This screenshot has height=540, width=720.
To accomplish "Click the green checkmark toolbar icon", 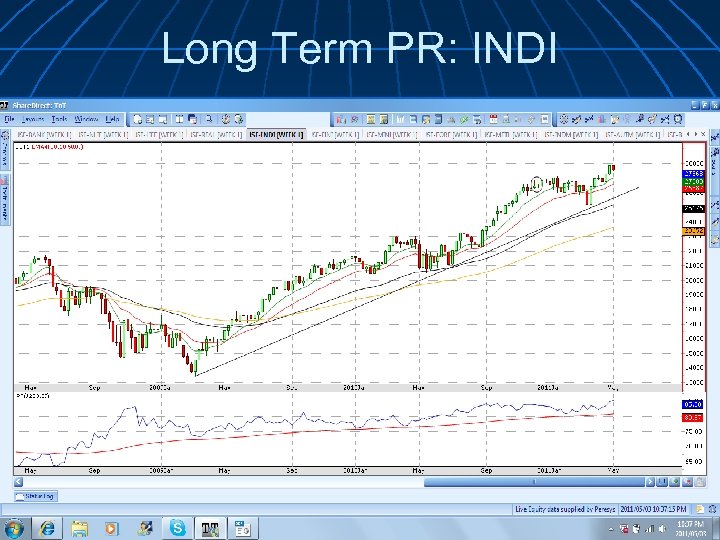I will [464, 119].
